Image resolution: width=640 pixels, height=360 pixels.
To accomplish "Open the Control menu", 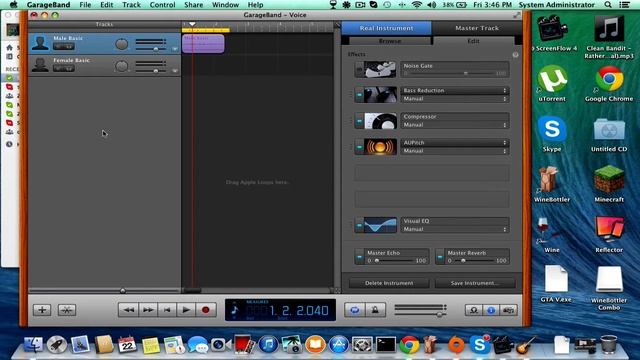I will (x=162, y=5).
